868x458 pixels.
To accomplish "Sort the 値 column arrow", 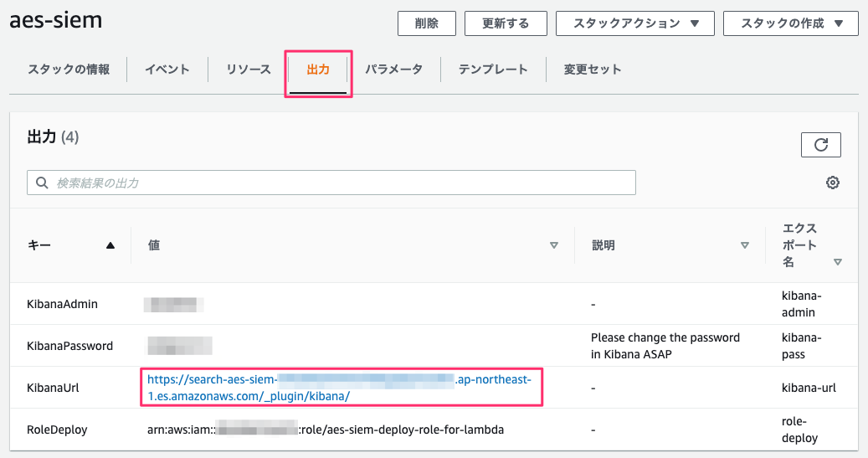I will [553, 245].
